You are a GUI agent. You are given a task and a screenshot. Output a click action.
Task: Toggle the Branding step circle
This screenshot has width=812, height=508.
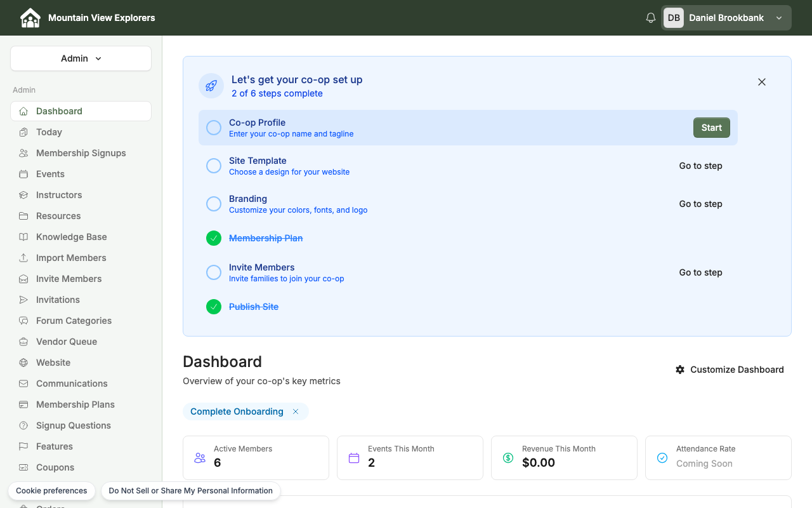coord(214,204)
